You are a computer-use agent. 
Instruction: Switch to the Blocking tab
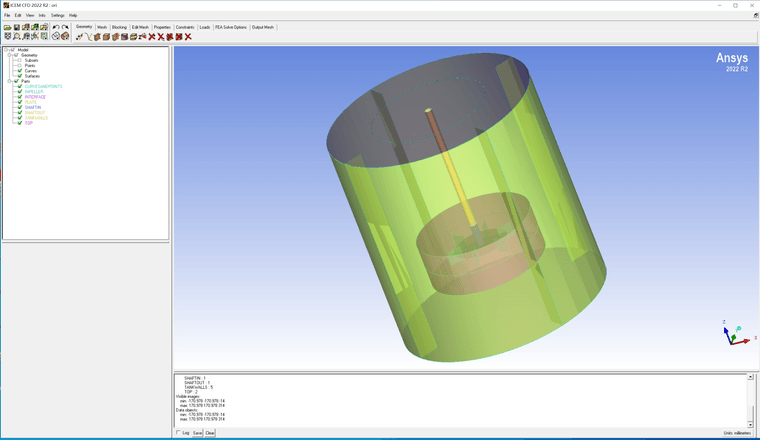pyautogui.click(x=119, y=27)
